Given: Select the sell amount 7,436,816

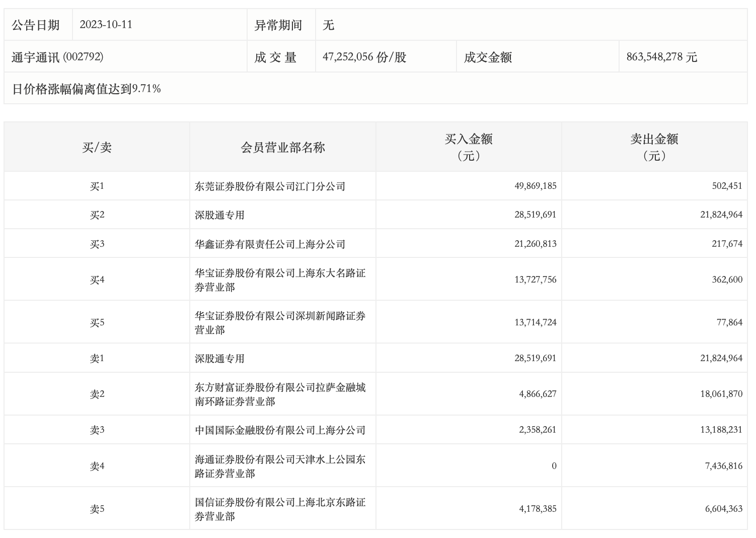Looking at the screenshot, I should 723,466.
